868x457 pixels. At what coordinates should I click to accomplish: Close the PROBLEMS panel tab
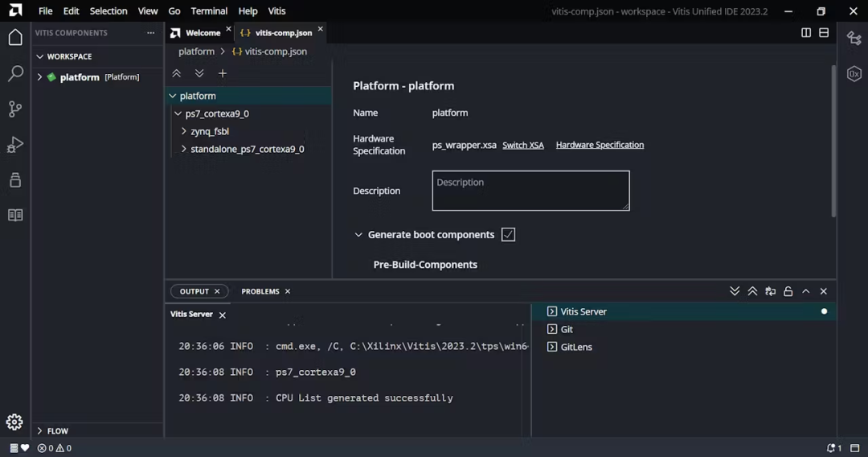point(287,291)
